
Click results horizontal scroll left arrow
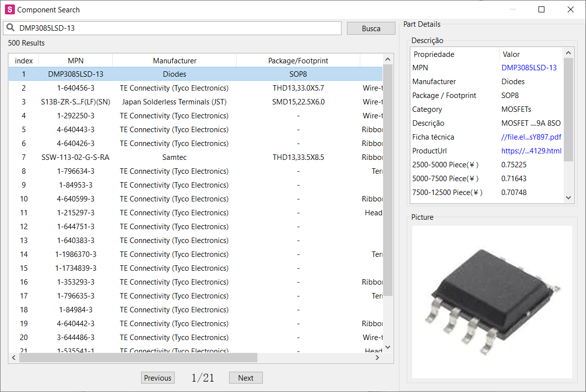[14, 358]
